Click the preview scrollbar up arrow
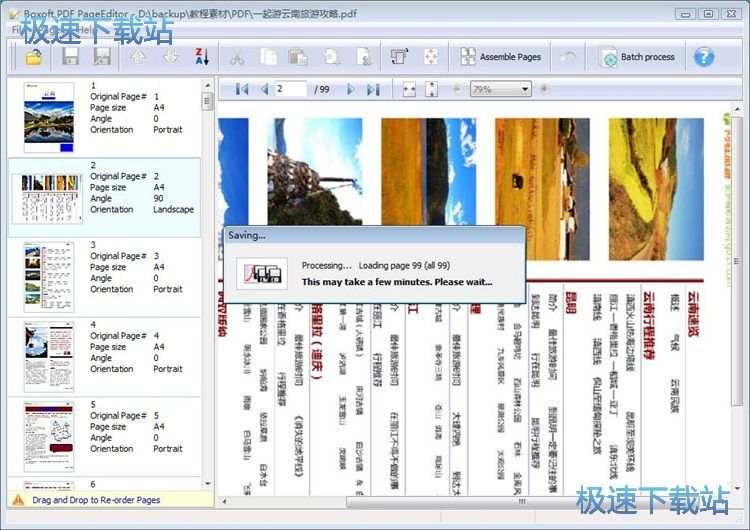The width and height of the screenshot is (750, 530). (x=737, y=109)
